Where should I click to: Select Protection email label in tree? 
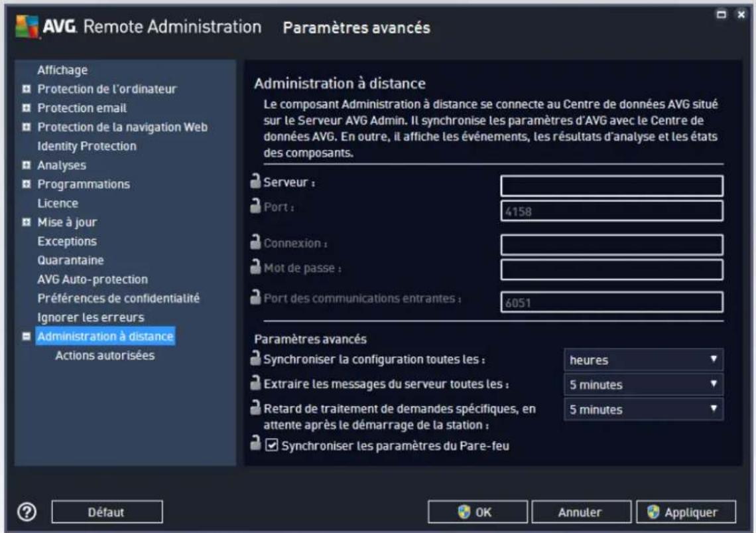(x=82, y=108)
